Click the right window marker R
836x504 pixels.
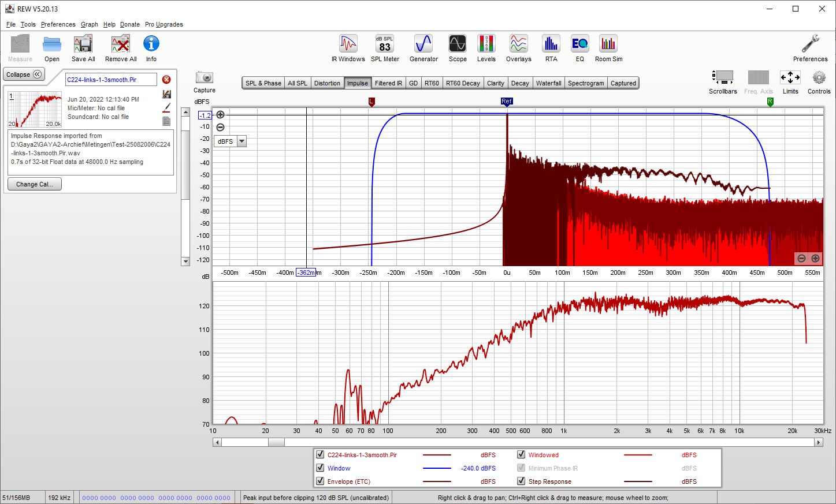click(x=770, y=102)
